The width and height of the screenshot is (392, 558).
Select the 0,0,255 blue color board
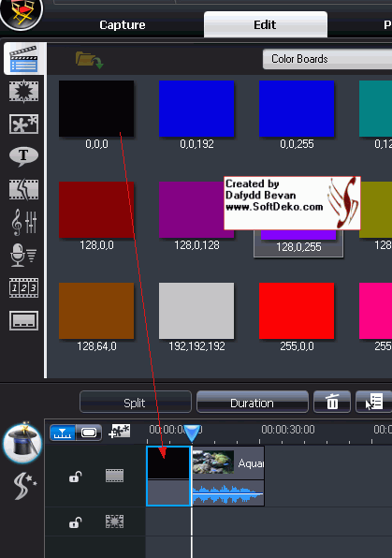click(x=297, y=109)
